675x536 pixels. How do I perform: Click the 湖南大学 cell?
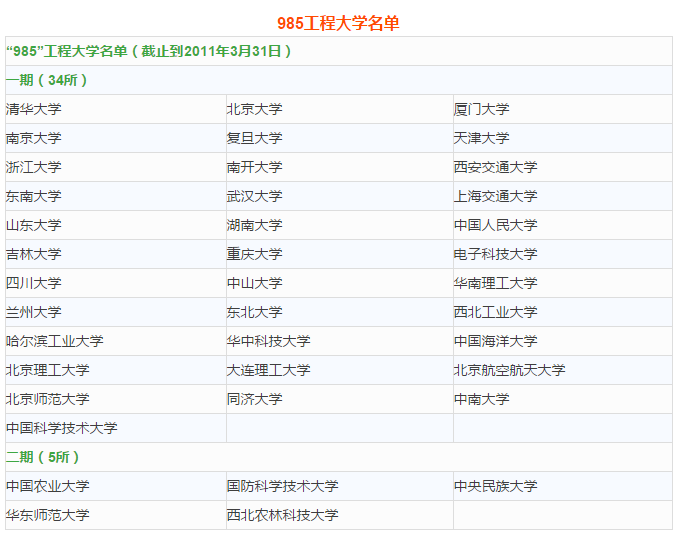coord(340,225)
